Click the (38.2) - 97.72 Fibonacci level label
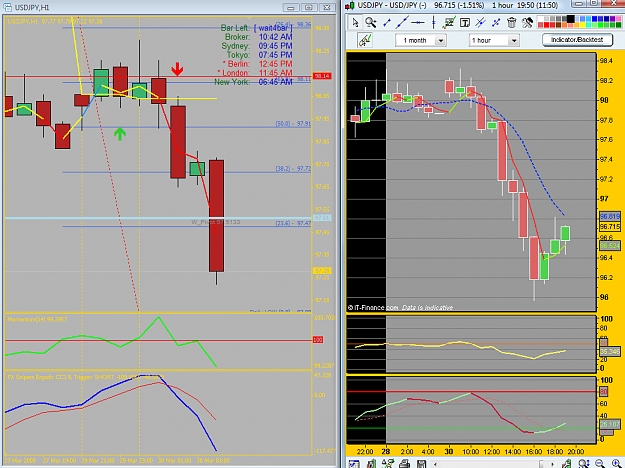The image size is (625, 468). (x=293, y=169)
